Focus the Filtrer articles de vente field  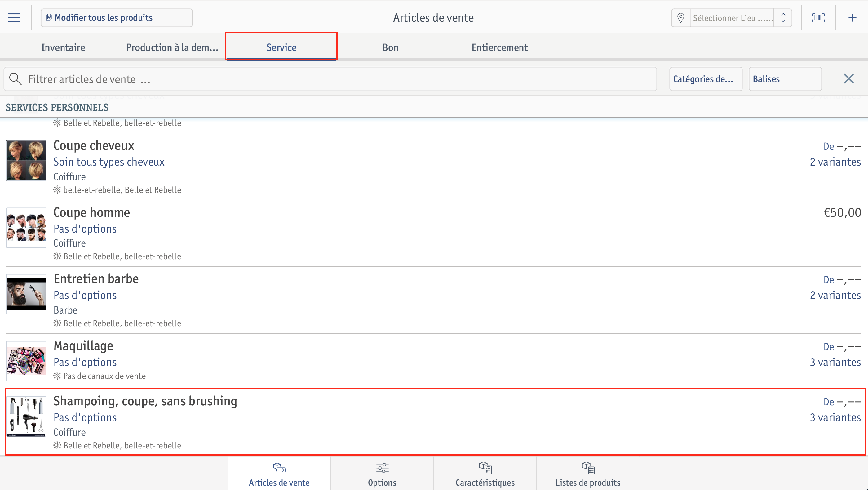pos(330,79)
